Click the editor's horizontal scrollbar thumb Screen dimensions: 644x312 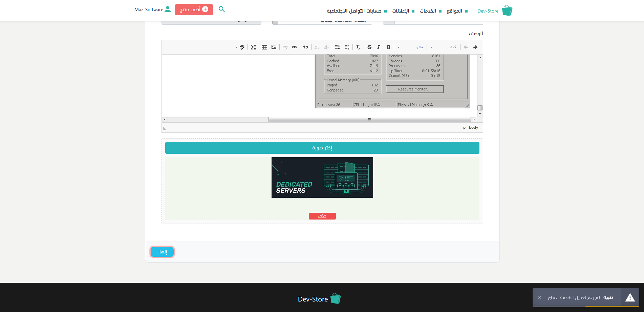369,119
